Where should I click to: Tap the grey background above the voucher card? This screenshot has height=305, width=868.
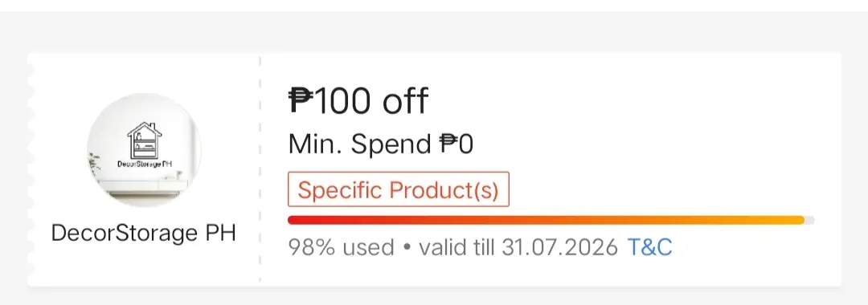point(434,32)
